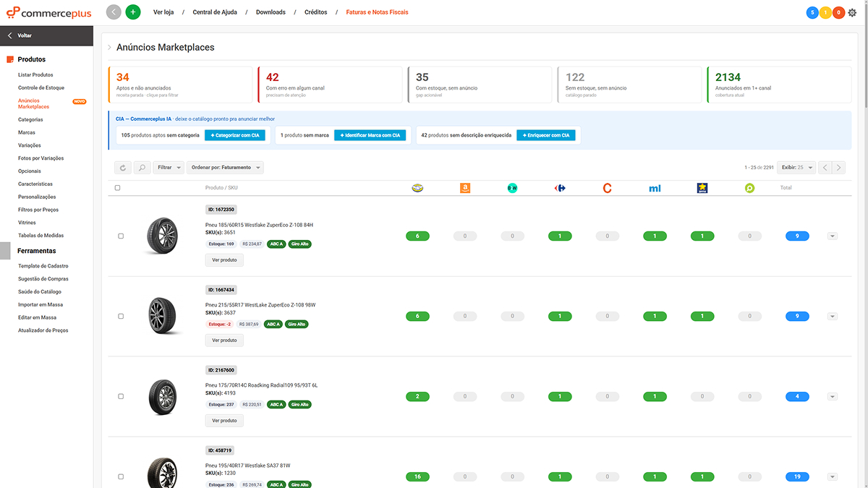The image size is (868, 488).
Task: Open the yellow notification badge showing 1
Action: pyautogui.click(x=825, y=12)
